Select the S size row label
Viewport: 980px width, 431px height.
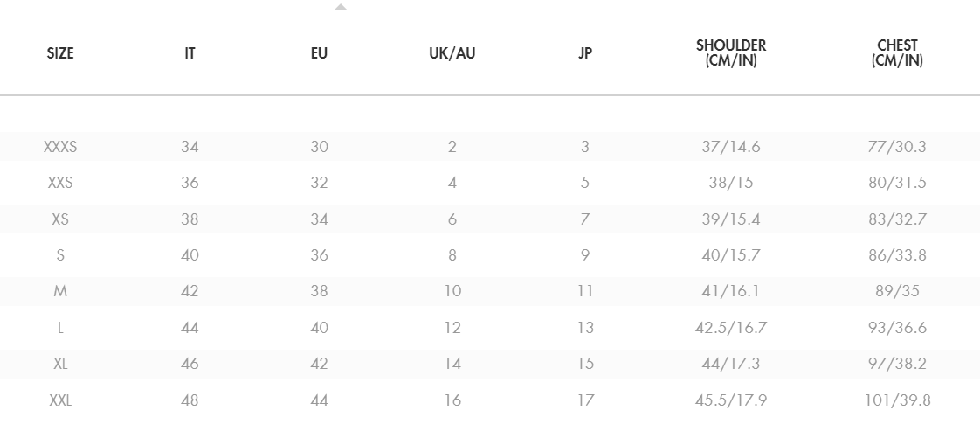click(60, 256)
